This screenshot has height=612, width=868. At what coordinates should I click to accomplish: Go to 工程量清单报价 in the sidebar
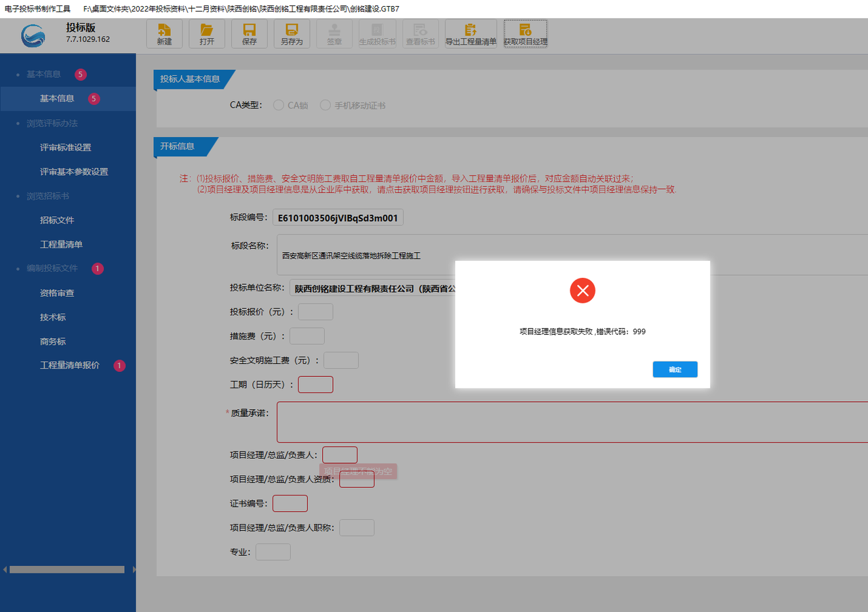(69, 365)
